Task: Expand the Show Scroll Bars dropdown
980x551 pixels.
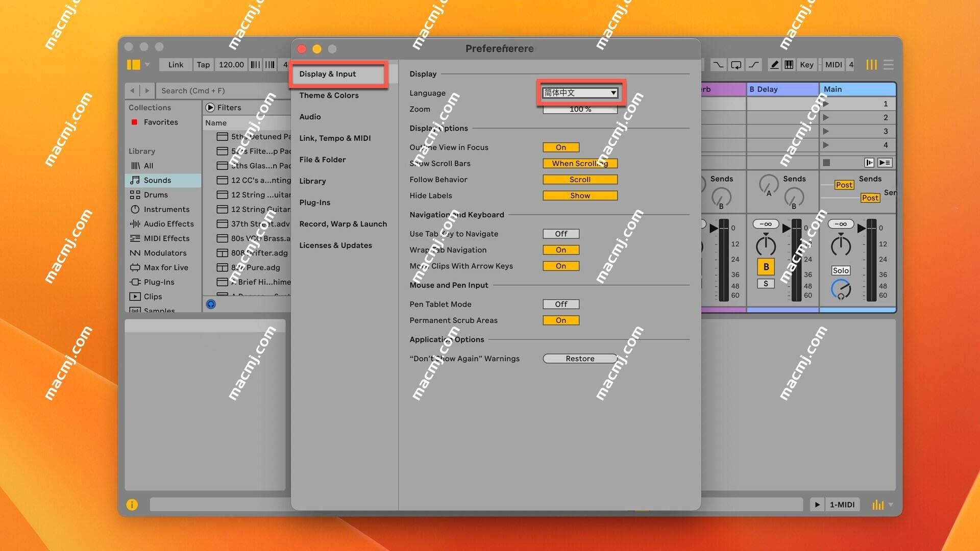Action: (x=579, y=163)
